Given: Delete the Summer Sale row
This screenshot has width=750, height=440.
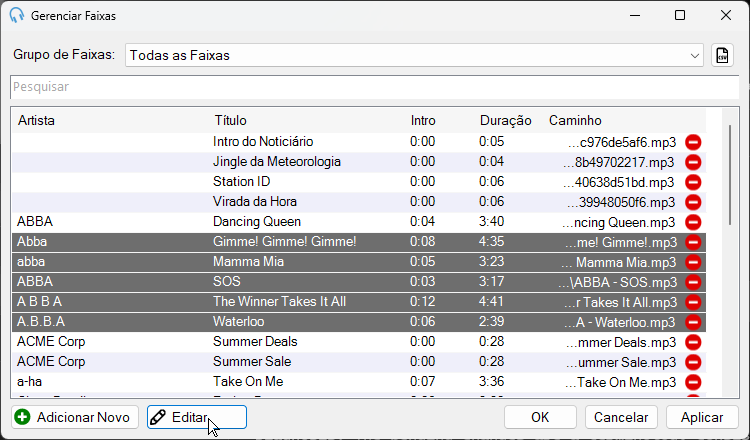Looking at the screenshot, I should point(693,362).
